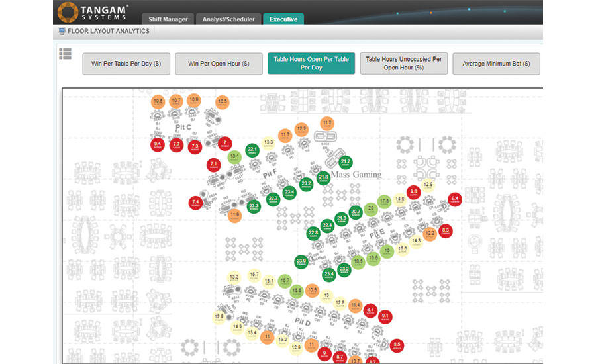Select the green 22.4 table marker
This screenshot has height=364, width=596.
(x=327, y=226)
